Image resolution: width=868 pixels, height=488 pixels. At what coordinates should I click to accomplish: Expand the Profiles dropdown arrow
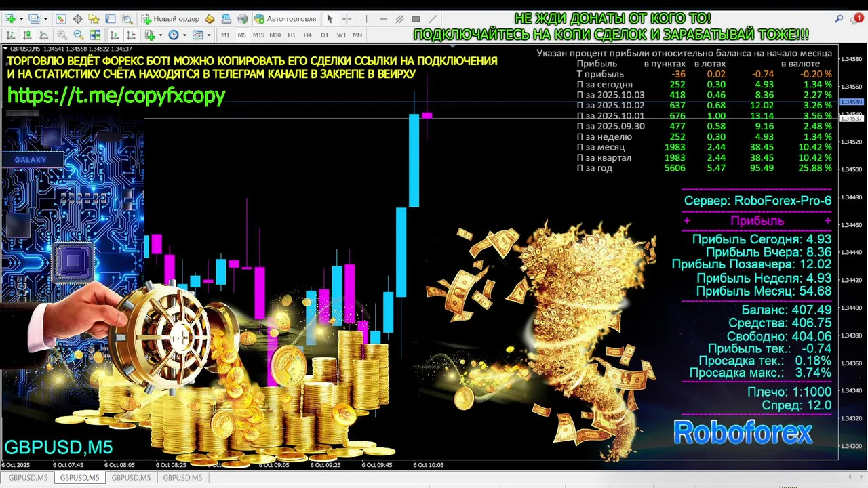click(x=45, y=19)
